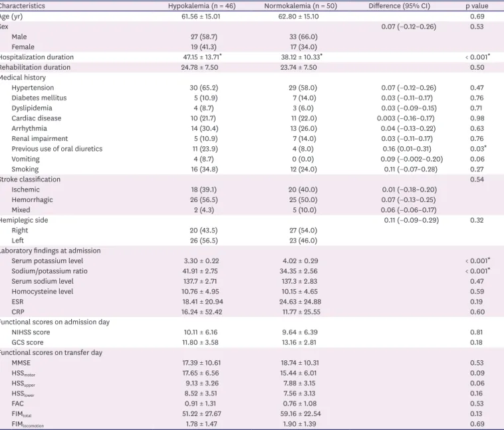Select the 'FAC' row label
Screen dimensions: 504x430
pyautogui.click(x=17, y=403)
